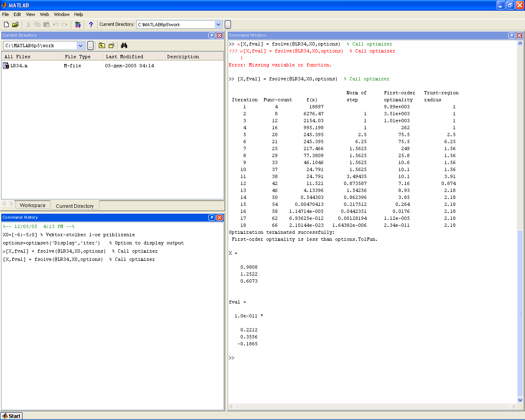Go up one directory level icon
Image resolution: width=525 pixels, height=420 pixels.
[102, 46]
